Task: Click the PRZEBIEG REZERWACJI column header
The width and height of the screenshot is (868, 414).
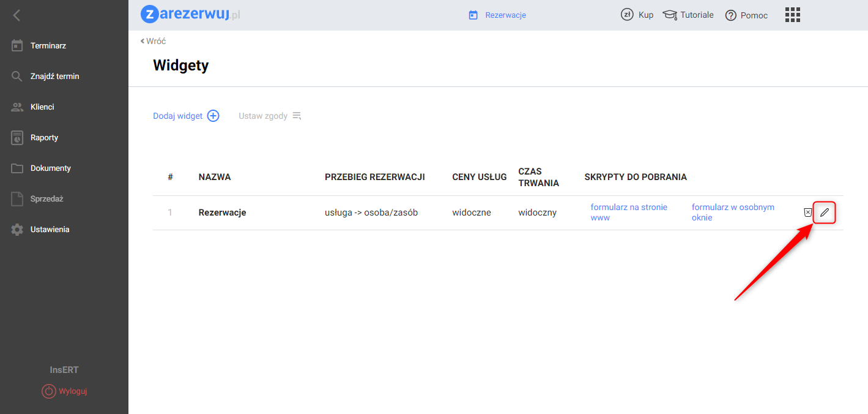Action: pyautogui.click(x=375, y=177)
